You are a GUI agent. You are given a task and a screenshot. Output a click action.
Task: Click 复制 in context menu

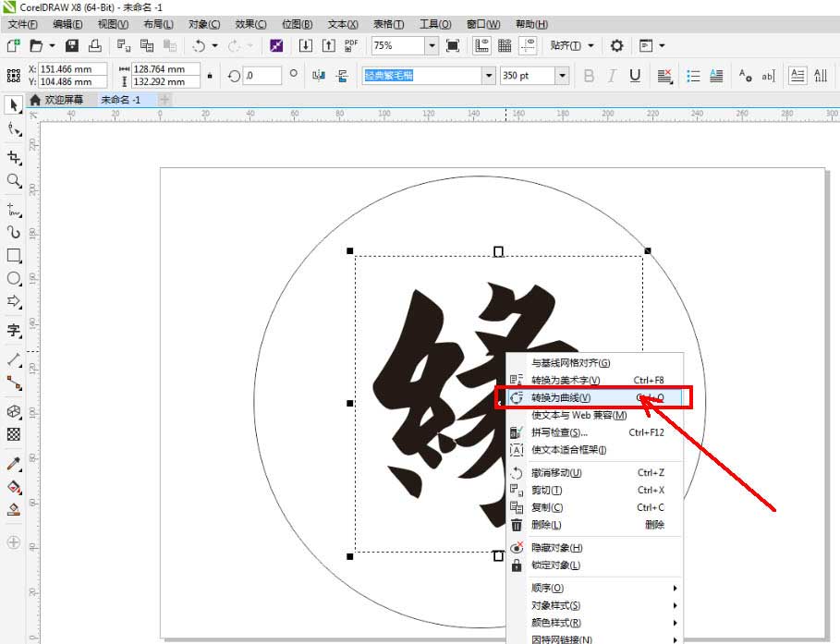[594, 507]
